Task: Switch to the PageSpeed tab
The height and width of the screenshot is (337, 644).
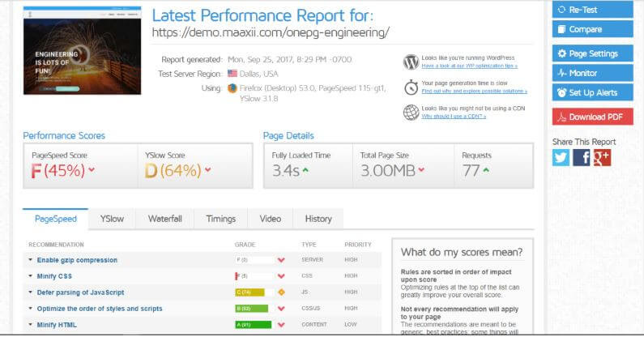Action: [x=55, y=219]
